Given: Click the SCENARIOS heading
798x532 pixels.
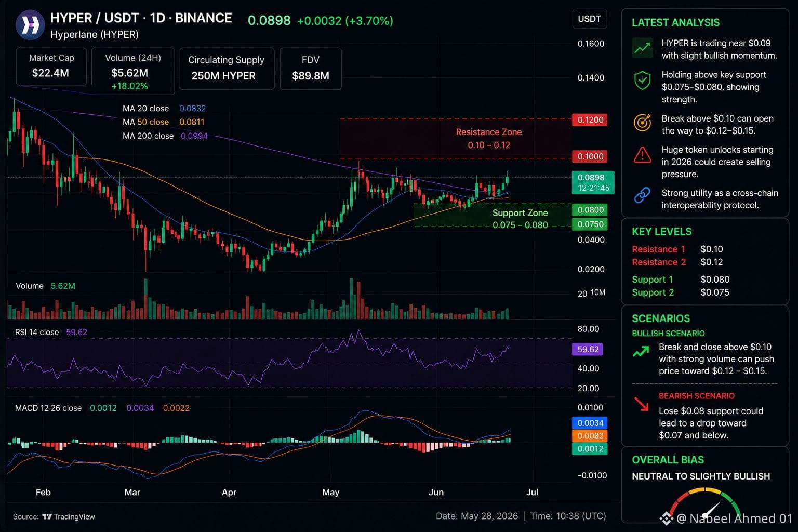Looking at the screenshot, I should pos(661,318).
